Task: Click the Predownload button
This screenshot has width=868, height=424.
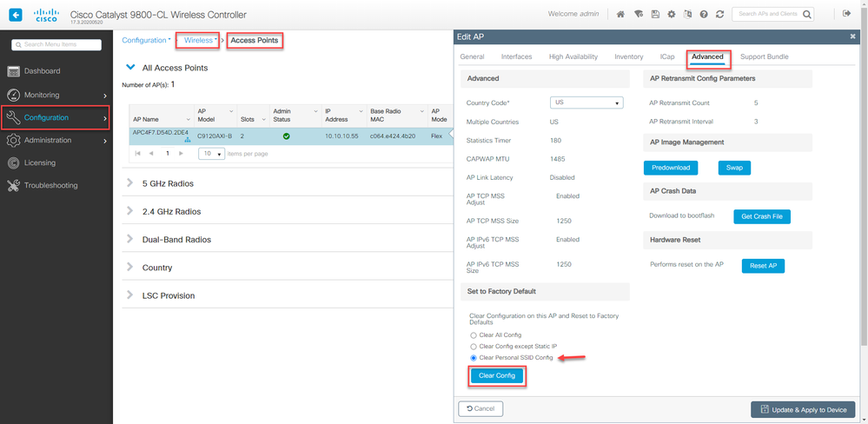Action: click(x=671, y=168)
